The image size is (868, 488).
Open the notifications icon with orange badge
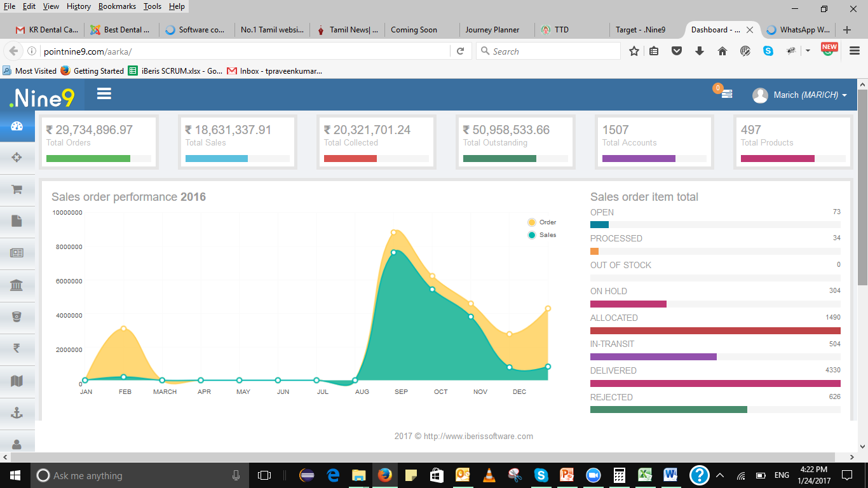tap(726, 94)
